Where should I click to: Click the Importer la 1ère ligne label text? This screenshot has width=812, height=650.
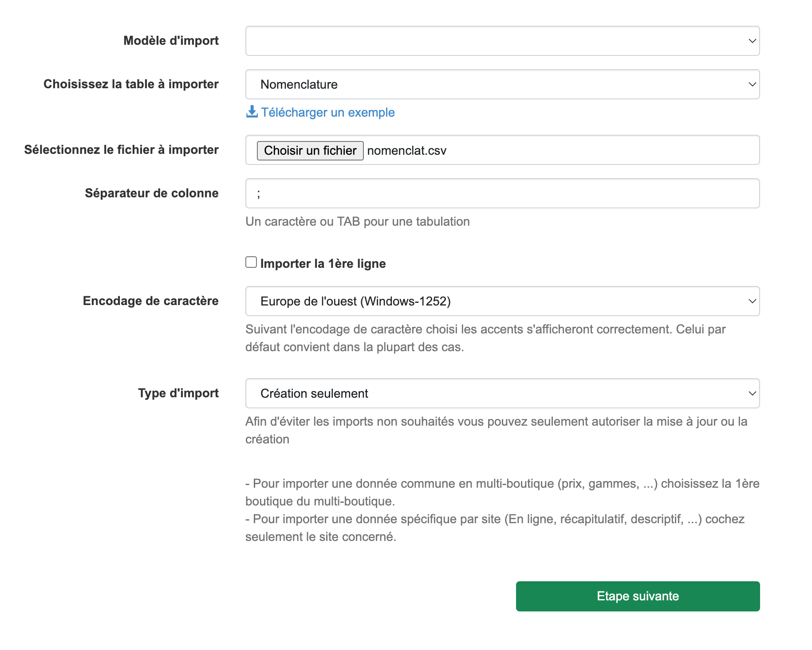323,263
